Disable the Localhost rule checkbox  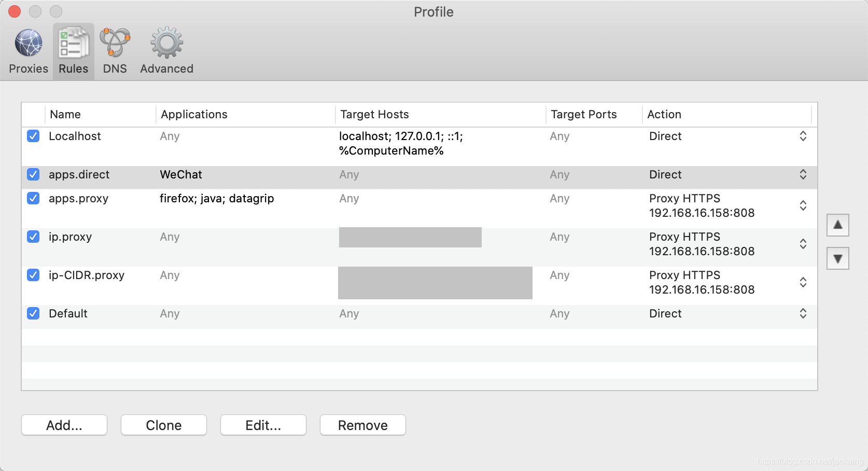(33, 136)
